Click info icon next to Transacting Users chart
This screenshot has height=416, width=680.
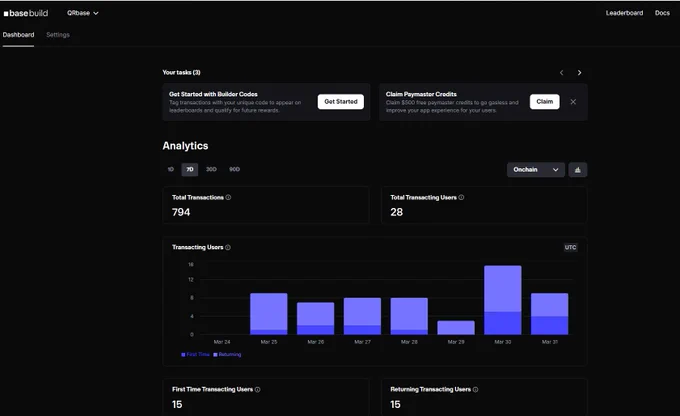[x=228, y=247]
